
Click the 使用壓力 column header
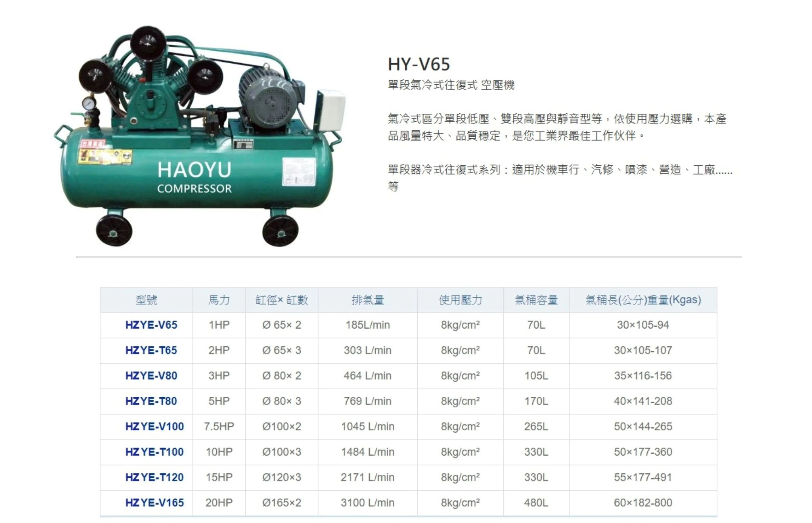tap(460, 300)
